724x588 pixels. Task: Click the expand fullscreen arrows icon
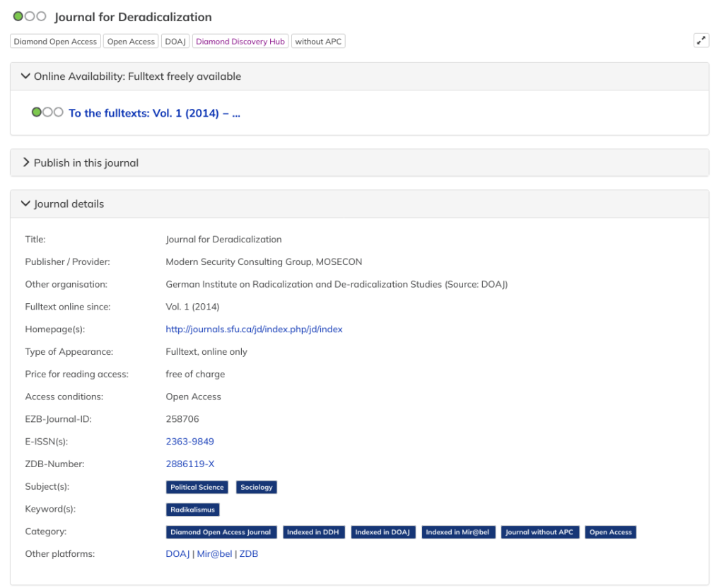(x=701, y=41)
